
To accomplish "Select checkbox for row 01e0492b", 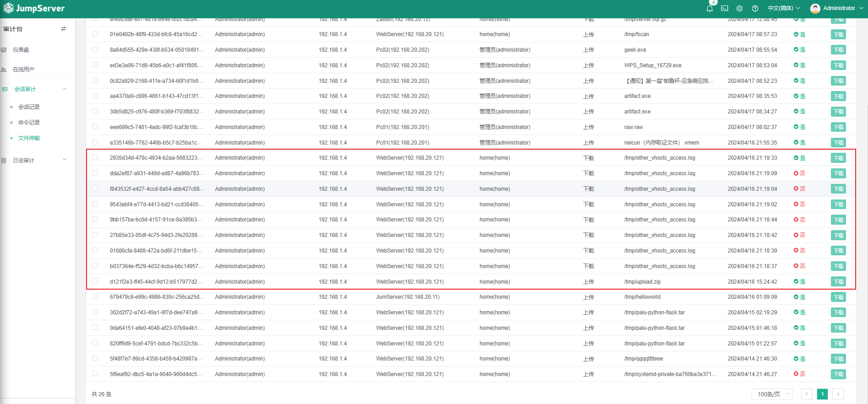I will tap(95, 34).
